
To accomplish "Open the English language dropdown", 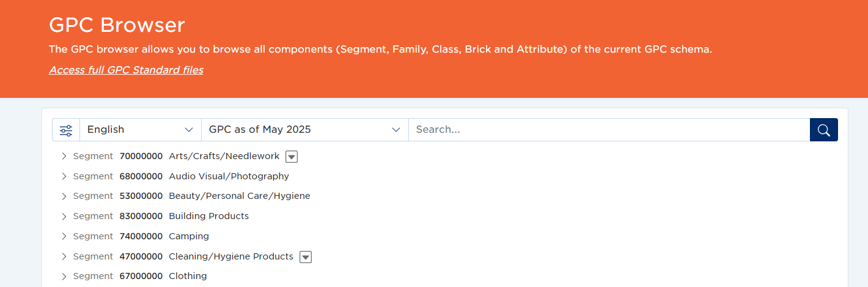I will [140, 130].
